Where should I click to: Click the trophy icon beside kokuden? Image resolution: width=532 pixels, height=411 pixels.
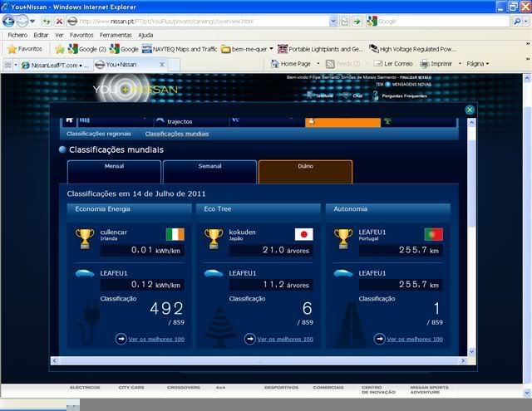tap(214, 238)
